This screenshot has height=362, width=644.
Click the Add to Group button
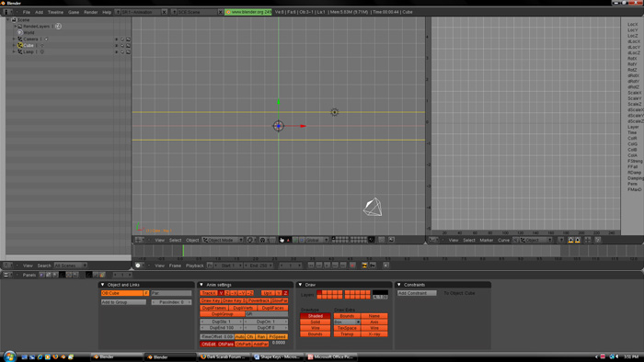click(x=123, y=302)
